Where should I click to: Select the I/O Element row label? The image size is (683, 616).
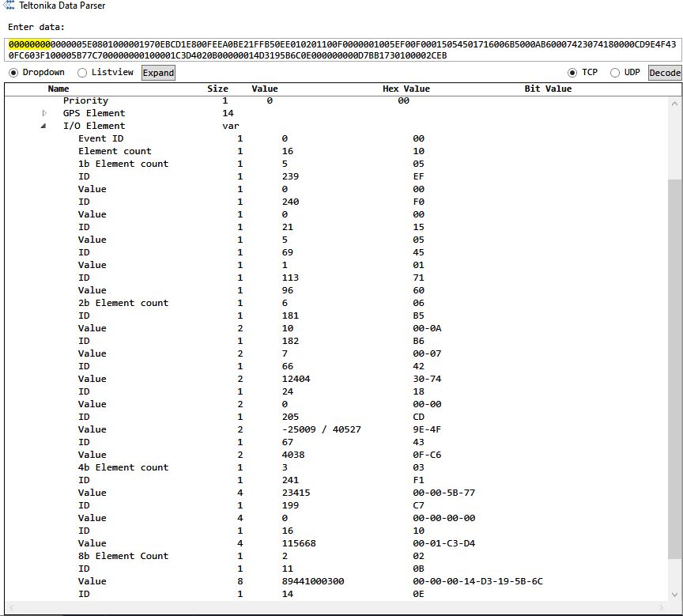click(93, 126)
